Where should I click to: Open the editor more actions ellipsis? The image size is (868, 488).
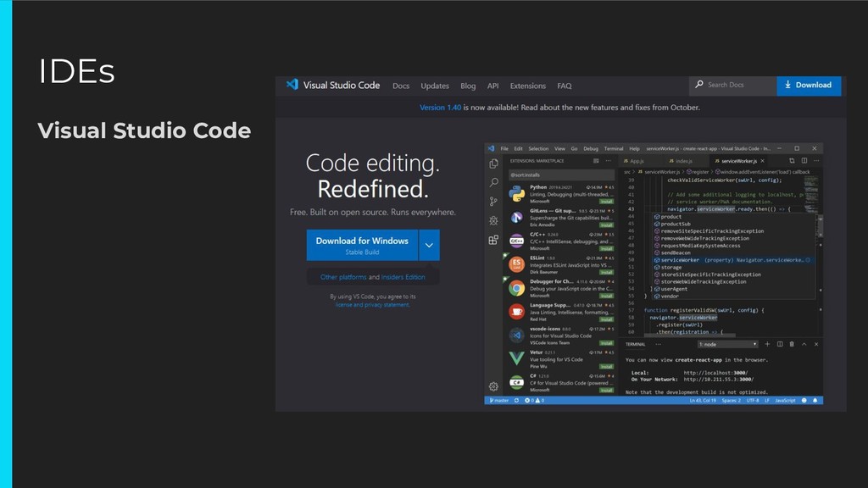coord(816,161)
